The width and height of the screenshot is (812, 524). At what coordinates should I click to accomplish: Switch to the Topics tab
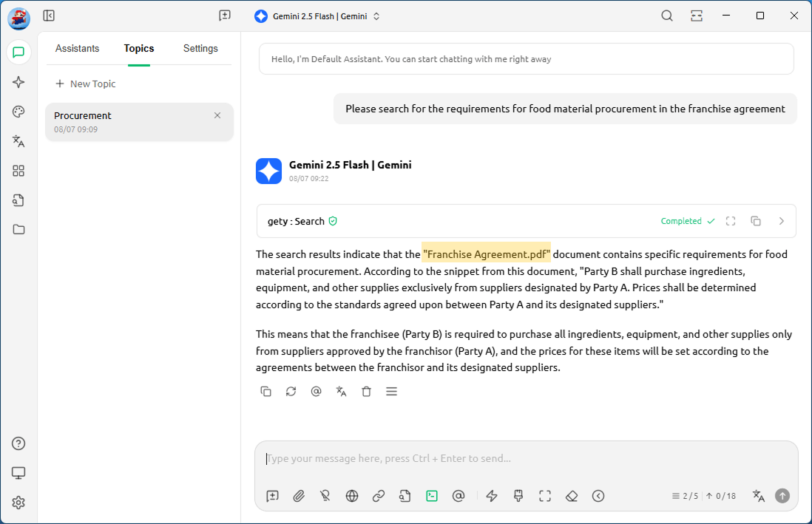[139, 48]
